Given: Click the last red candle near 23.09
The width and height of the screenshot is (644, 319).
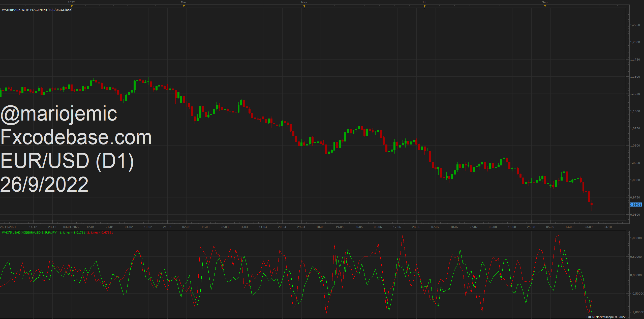Looking at the screenshot, I should pos(592,204).
